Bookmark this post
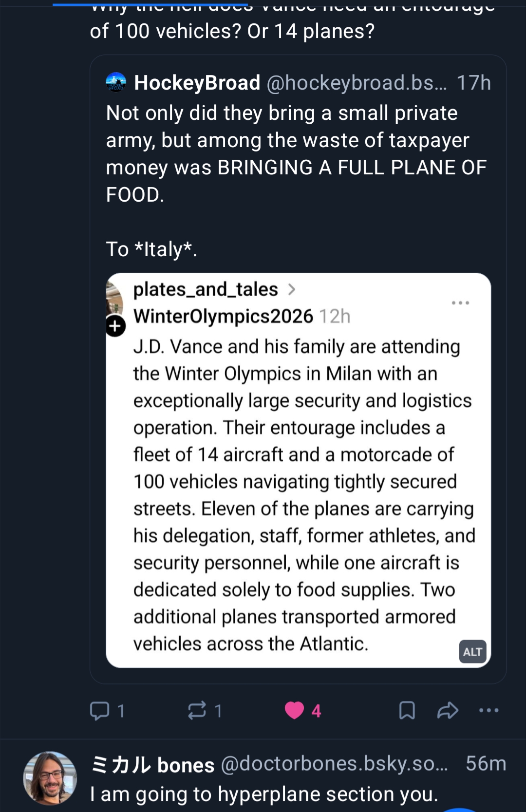 coord(407,711)
